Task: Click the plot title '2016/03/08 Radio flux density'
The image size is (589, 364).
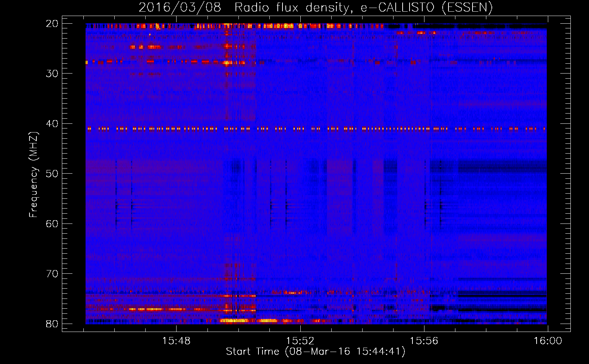Action: pyautogui.click(x=316, y=7)
